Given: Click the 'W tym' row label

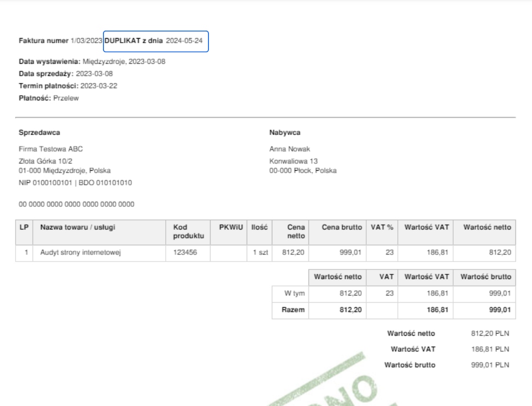Looking at the screenshot, I should click(x=294, y=294).
